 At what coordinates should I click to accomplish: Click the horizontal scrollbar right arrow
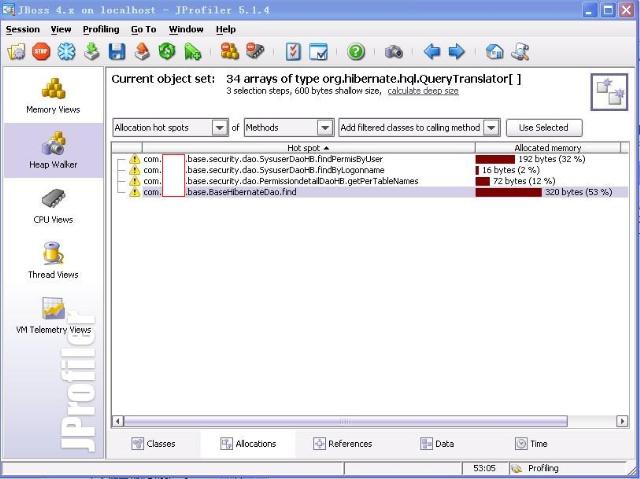[622, 421]
